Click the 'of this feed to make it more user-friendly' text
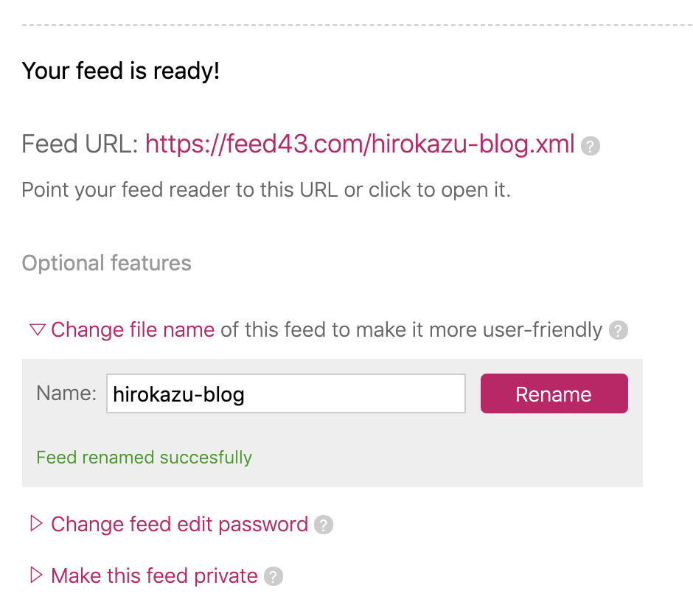Viewport: 693px width, 616px height. click(x=411, y=330)
